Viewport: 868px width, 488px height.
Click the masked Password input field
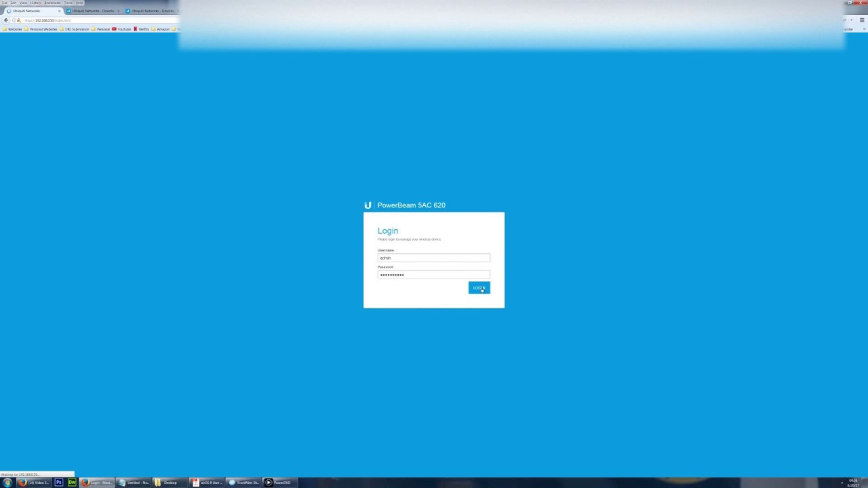[x=433, y=274]
